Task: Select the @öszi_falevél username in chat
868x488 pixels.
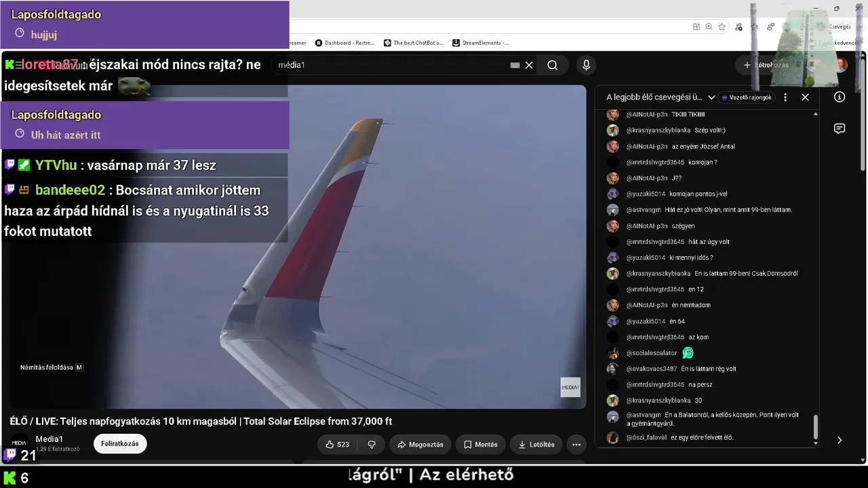Action: point(646,437)
